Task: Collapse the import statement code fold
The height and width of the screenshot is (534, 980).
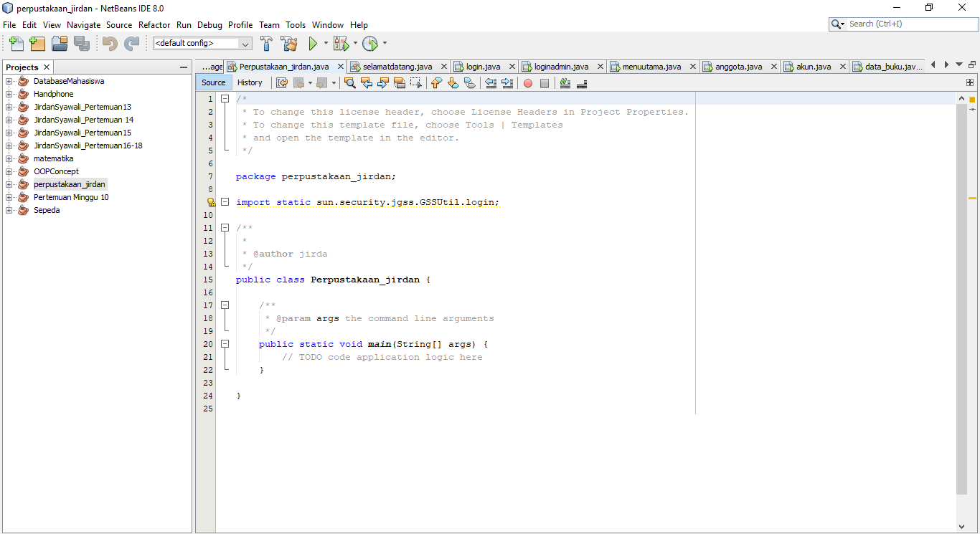Action: [225, 201]
